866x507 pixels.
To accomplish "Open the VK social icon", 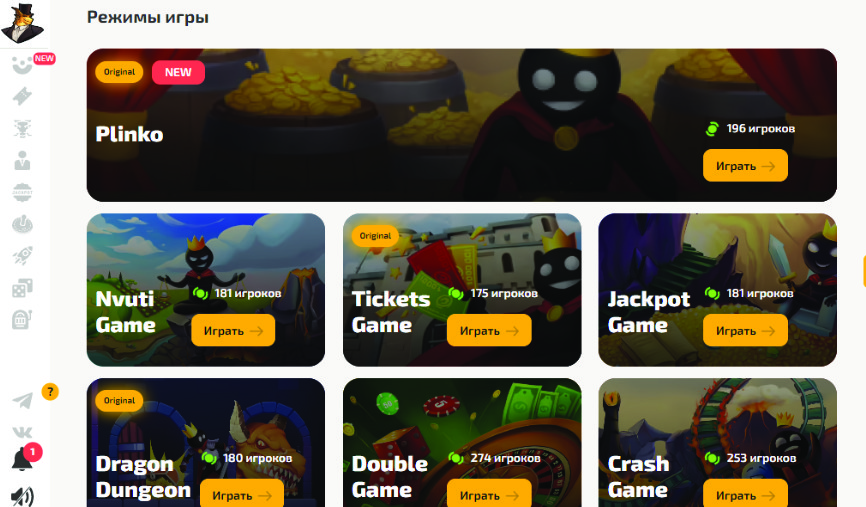I will pos(23,431).
